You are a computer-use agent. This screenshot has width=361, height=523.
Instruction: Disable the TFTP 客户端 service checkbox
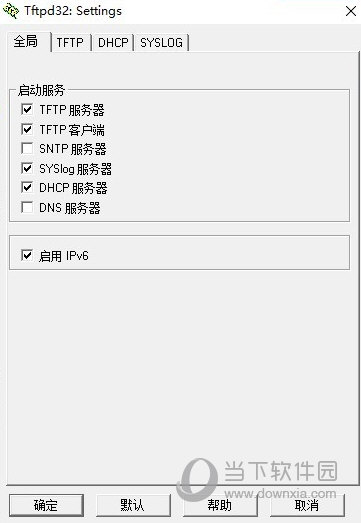[x=27, y=129]
